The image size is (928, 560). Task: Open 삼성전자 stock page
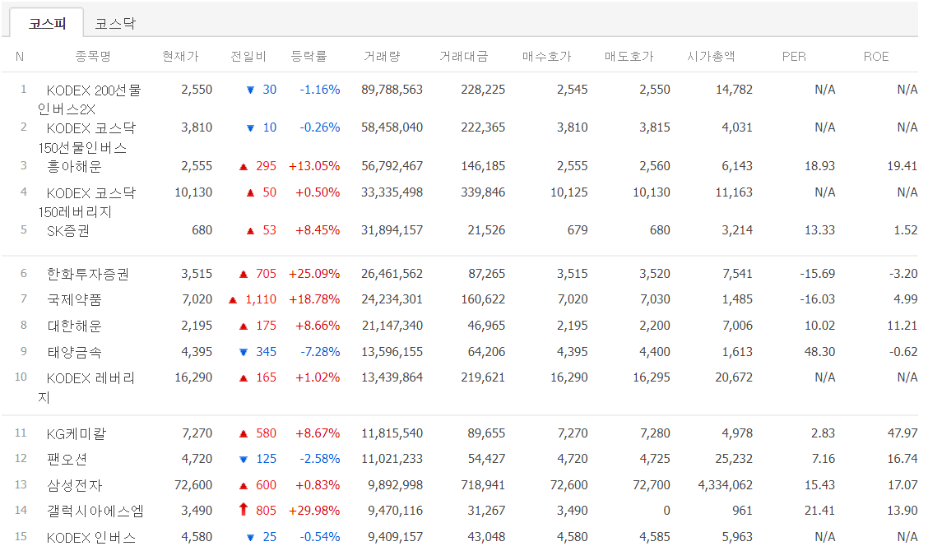coord(75,485)
